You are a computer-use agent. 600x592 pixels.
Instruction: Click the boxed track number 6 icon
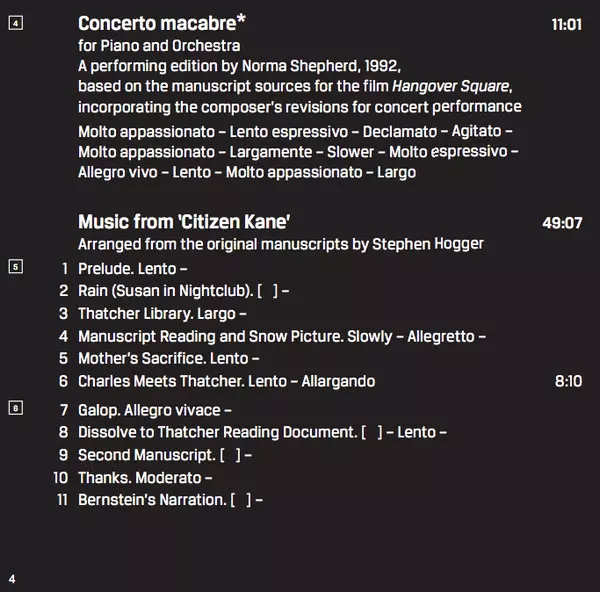15,408
